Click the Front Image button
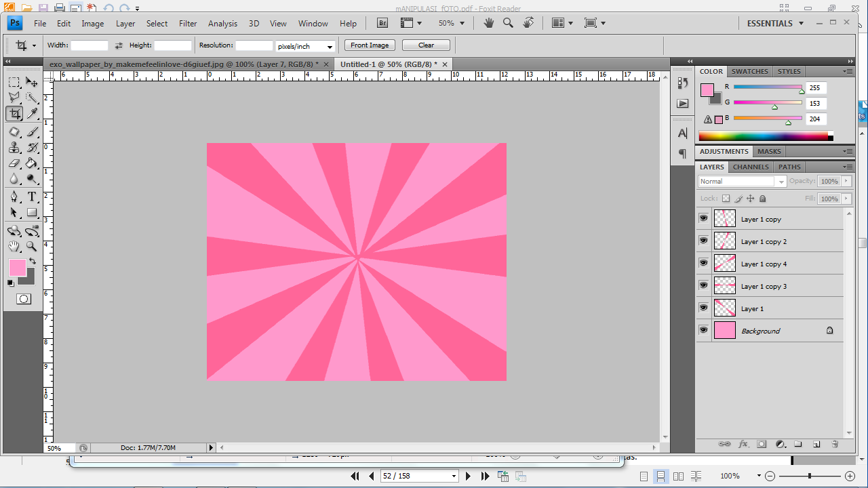 point(370,45)
